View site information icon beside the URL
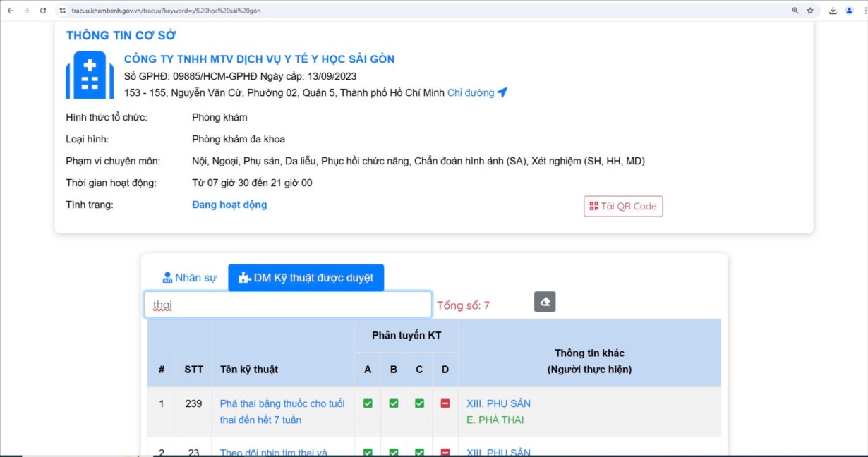Viewport: 868px width, 457px height. 63,11
